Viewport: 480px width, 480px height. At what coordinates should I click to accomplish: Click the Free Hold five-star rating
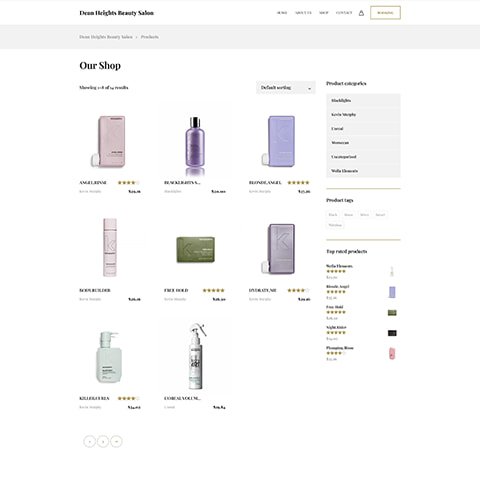213,290
